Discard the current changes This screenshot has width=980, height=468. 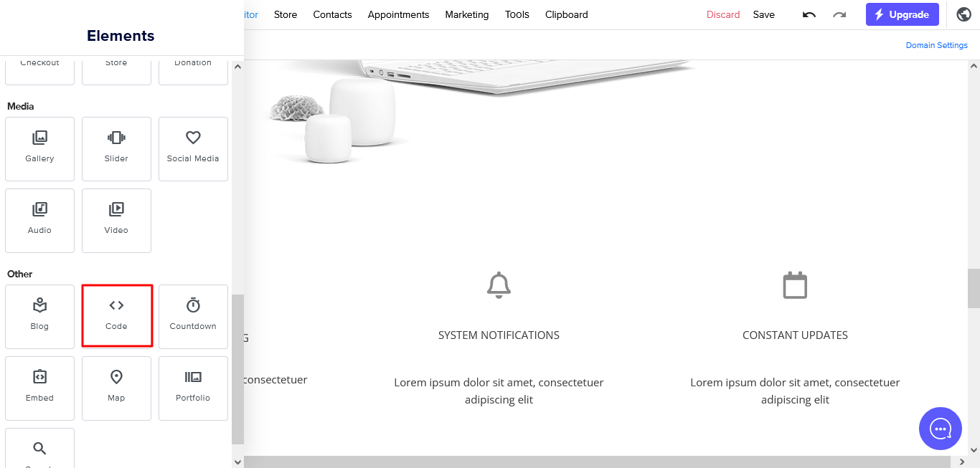point(723,14)
